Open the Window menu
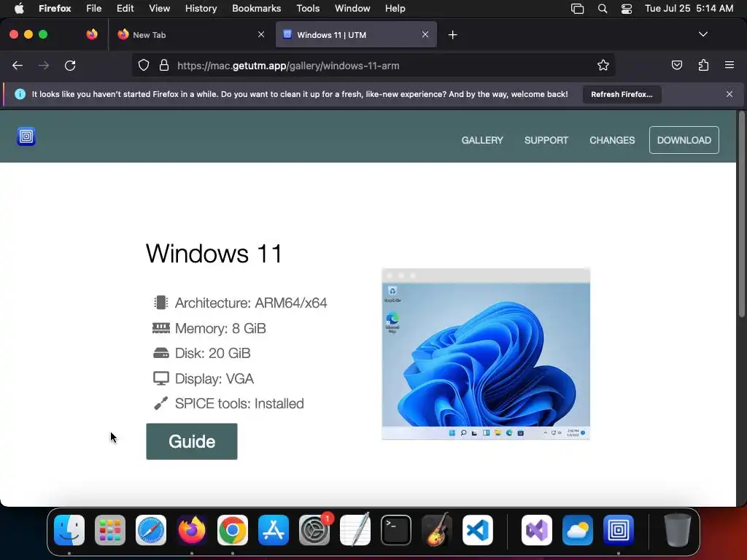The width and height of the screenshot is (747, 560). (352, 9)
